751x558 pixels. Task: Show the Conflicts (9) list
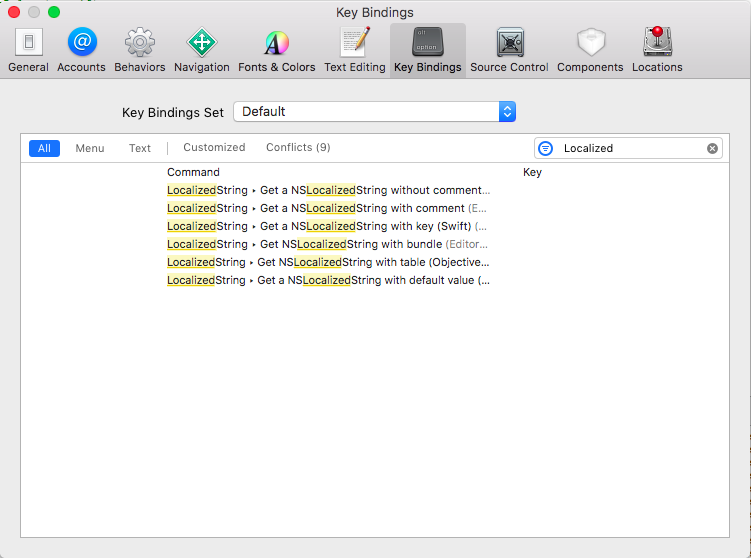(x=298, y=148)
